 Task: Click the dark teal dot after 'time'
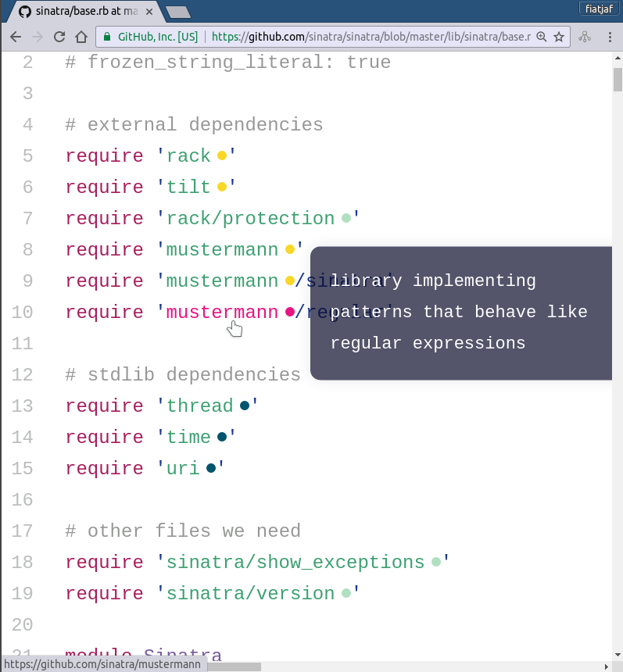coord(222,437)
